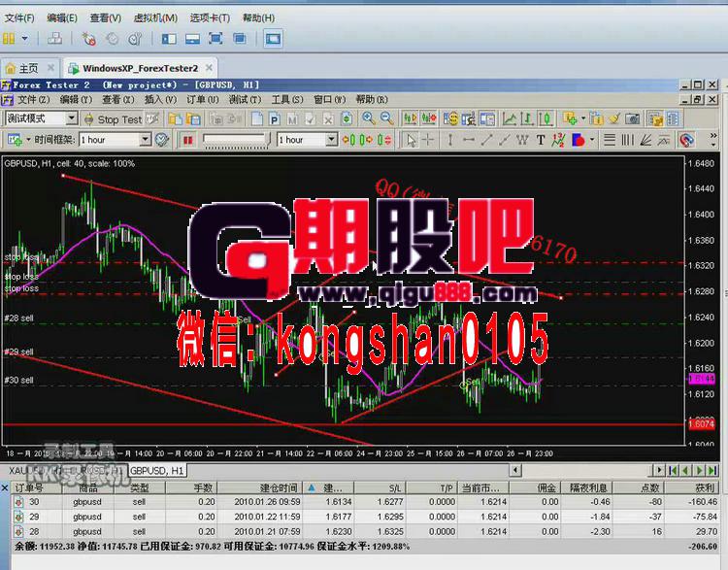Go to last chart tab arrow

[x=712, y=470]
